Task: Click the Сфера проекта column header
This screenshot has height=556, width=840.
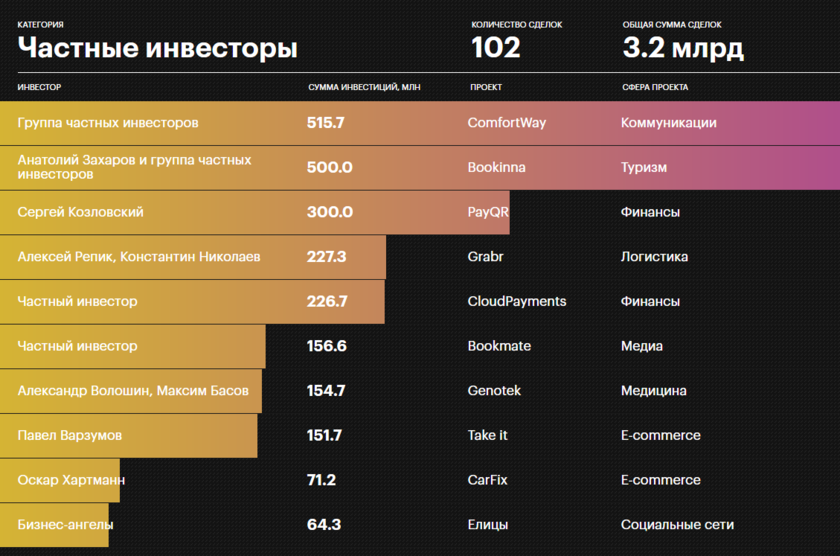Action: click(x=655, y=87)
